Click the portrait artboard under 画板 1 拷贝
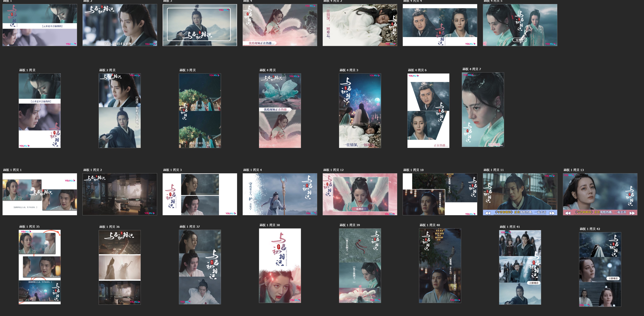Image resolution: width=644 pixels, height=316 pixels. point(40,111)
